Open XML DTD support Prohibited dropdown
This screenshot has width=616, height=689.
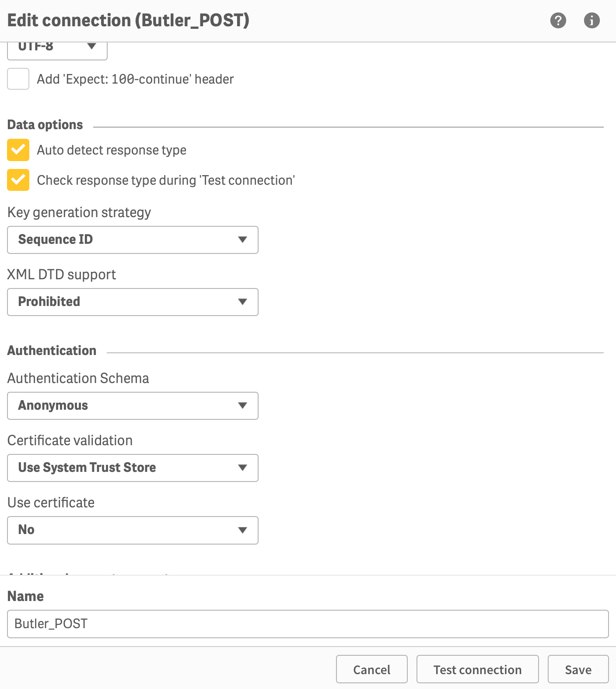click(133, 302)
